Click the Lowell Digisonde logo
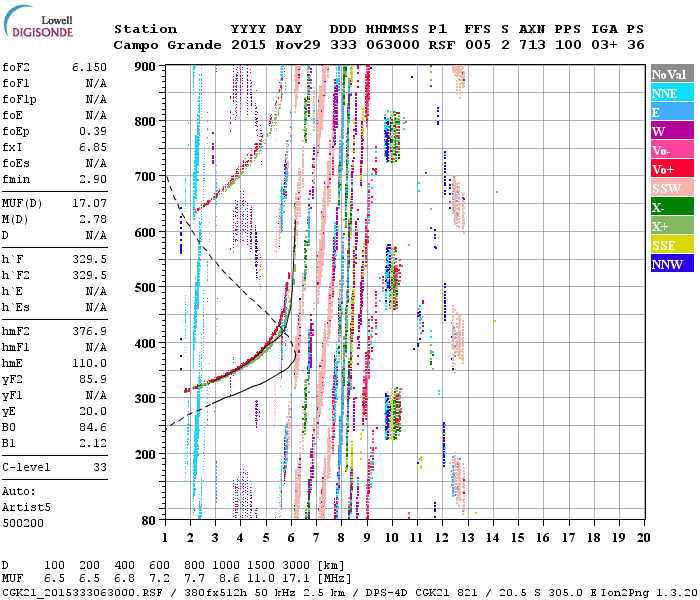This screenshot has height=600, width=700. click(x=38, y=22)
